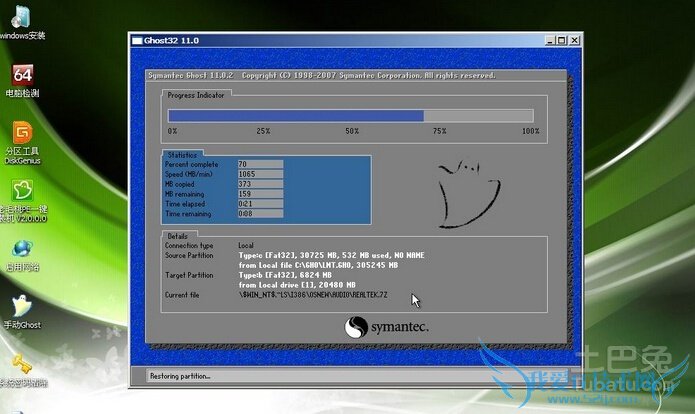Screen dimensions: 695x414
Task: Click the 'MB copied' label
Action: [x=180, y=184]
